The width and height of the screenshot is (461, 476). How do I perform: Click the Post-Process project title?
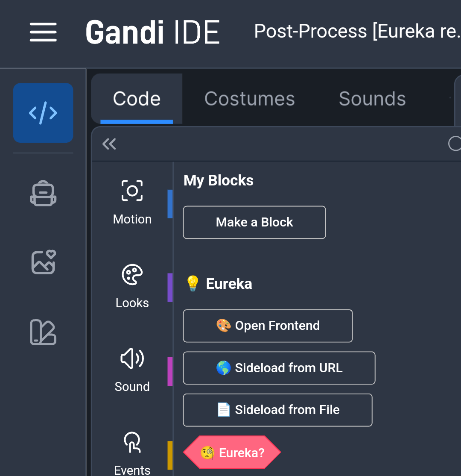357,31
